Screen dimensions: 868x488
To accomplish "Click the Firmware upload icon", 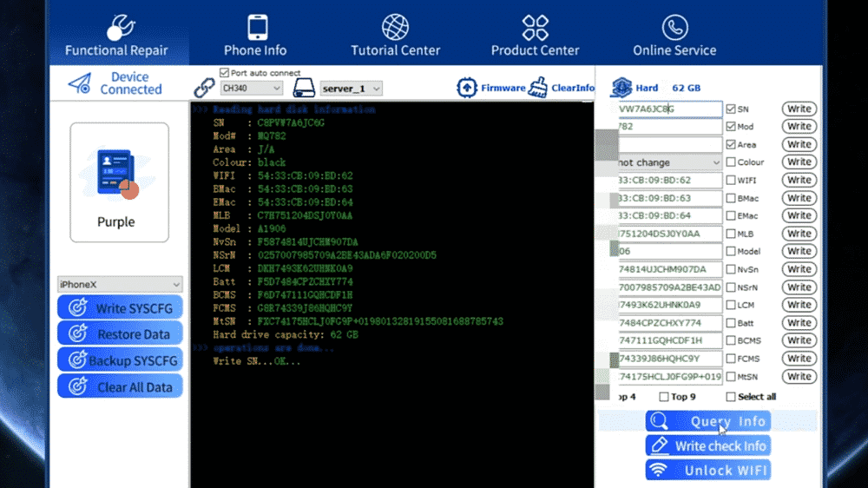I will (467, 88).
